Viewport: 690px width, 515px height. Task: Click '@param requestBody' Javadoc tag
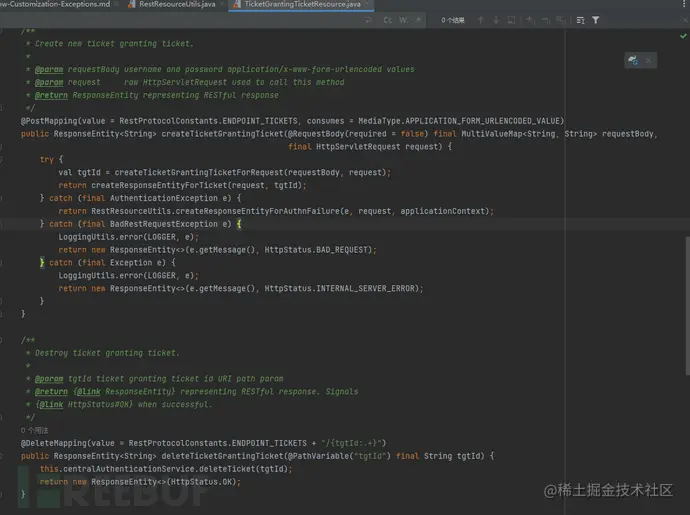pyautogui.click(x=77, y=70)
